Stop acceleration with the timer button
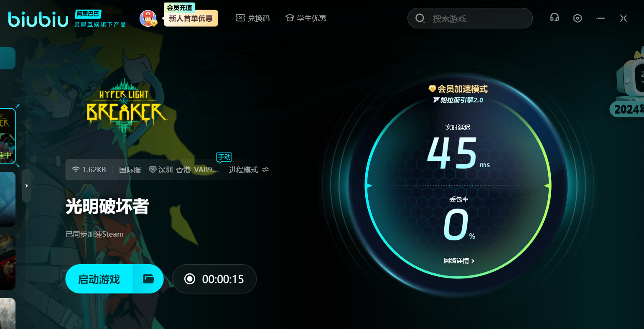The image size is (644, 329). point(214,279)
